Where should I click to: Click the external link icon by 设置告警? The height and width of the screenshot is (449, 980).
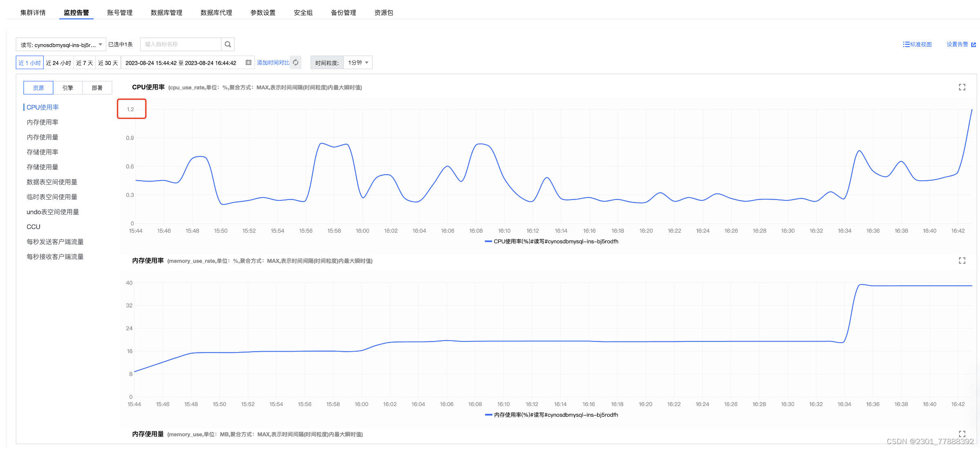click(973, 45)
